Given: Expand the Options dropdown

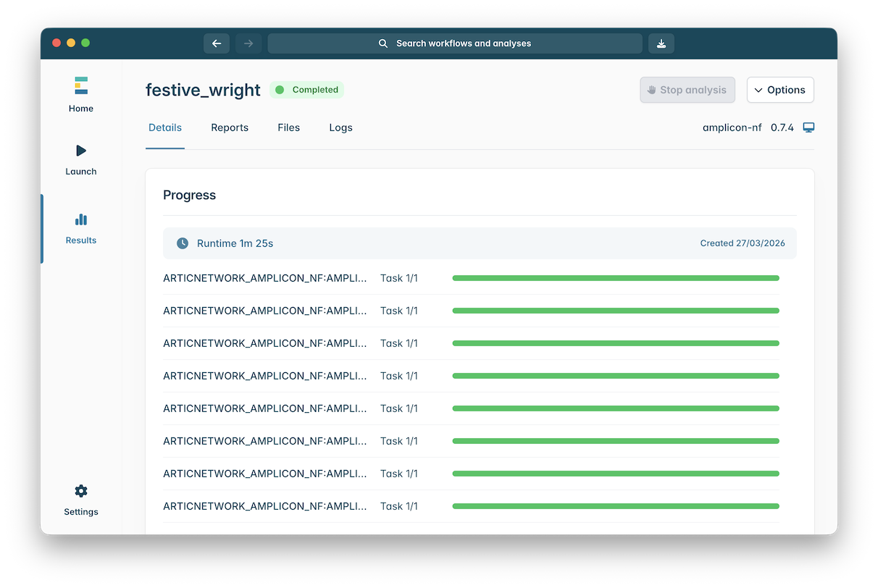Looking at the screenshot, I should point(780,90).
